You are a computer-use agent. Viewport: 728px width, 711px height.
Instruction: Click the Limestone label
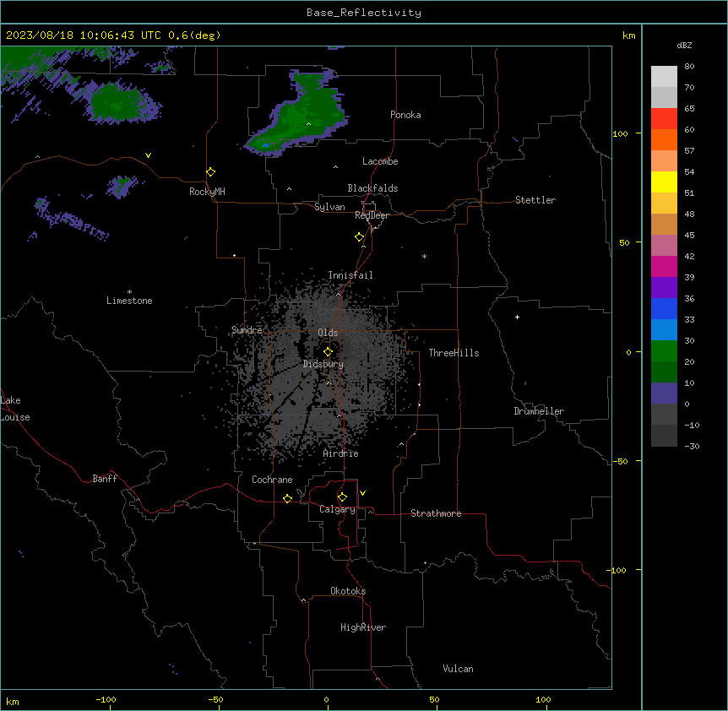point(129,301)
